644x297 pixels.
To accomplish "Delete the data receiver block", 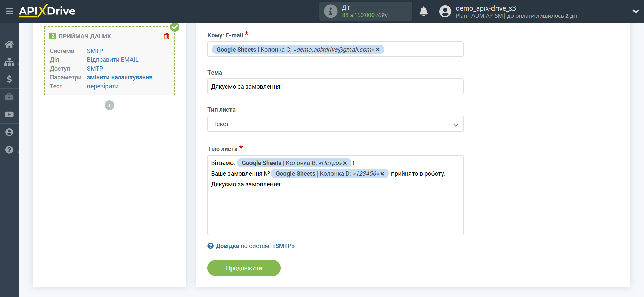I will 167,36.
